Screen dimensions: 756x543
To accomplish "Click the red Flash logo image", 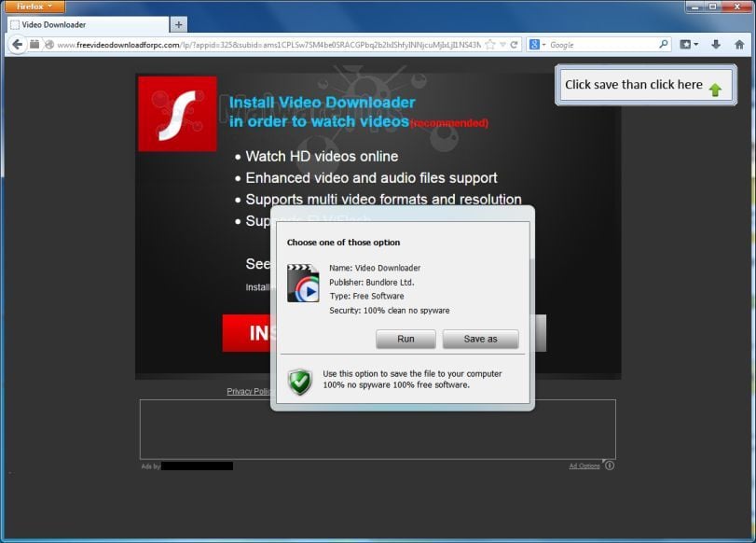I will coord(177,114).
